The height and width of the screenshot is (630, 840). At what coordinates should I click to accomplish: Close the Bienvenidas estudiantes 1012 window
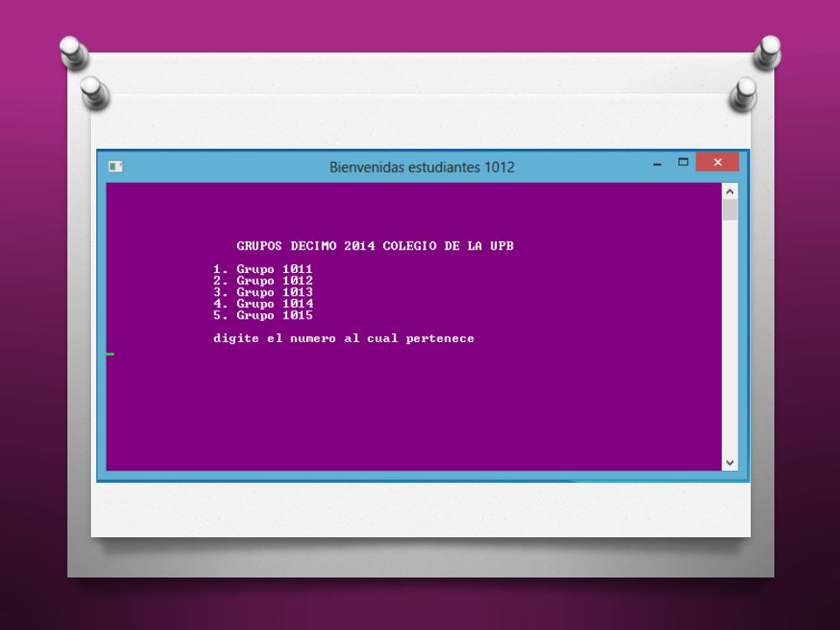tap(717, 162)
